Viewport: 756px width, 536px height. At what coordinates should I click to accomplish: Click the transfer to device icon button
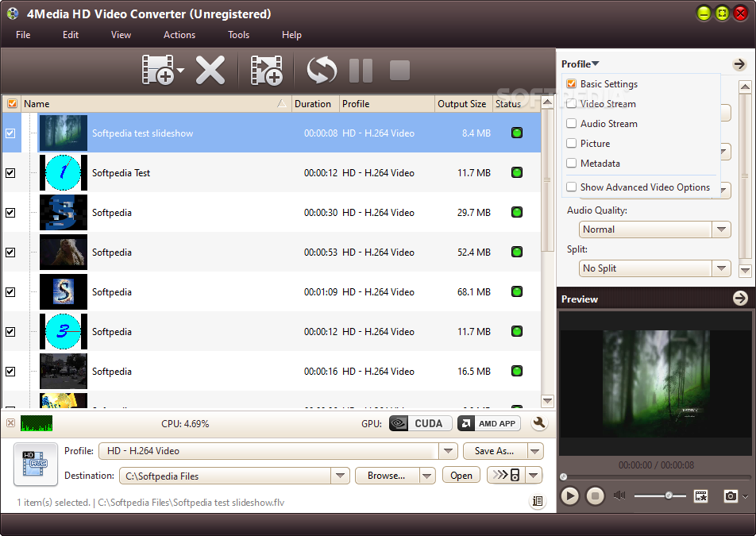click(507, 476)
